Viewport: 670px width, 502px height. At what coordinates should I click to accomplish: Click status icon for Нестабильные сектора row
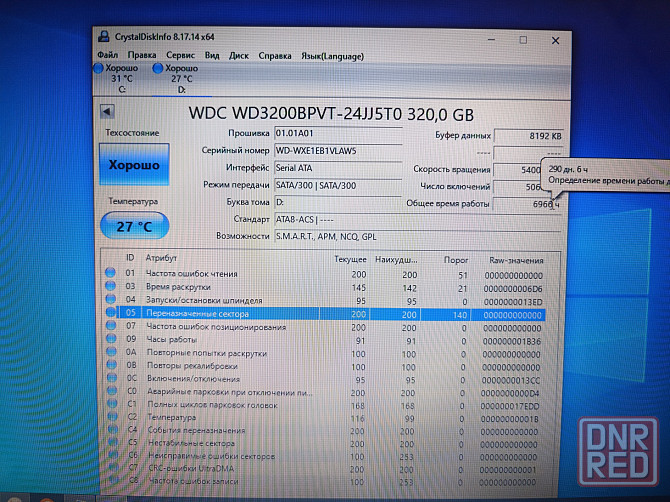click(x=113, y=442)
